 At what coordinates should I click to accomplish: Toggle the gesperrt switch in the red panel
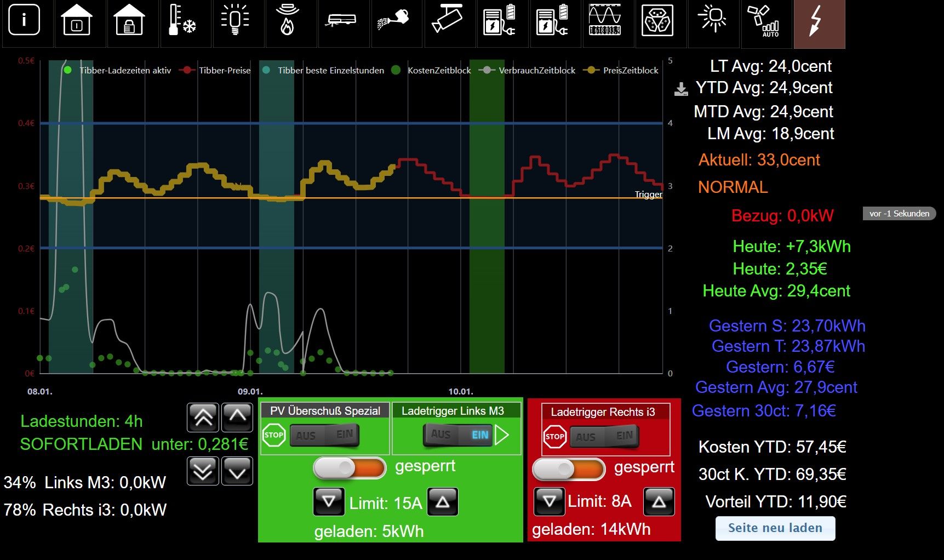pyautogui.click(x=569, y=470)
